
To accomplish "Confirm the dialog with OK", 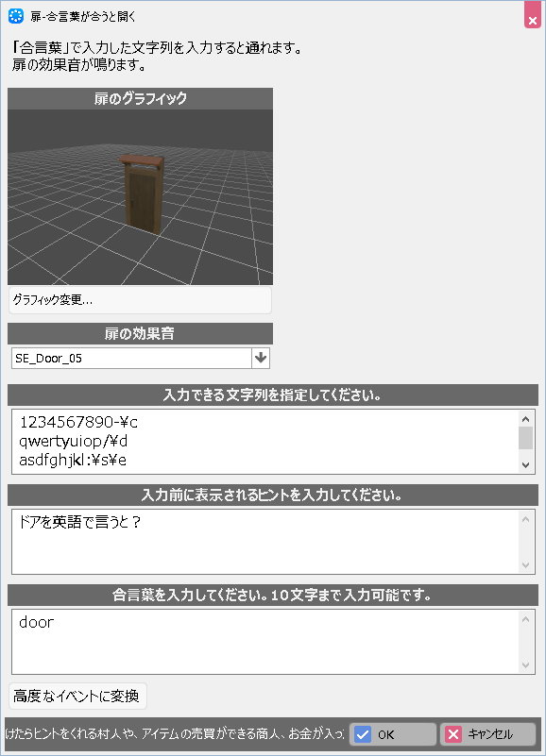I will 392,734.
